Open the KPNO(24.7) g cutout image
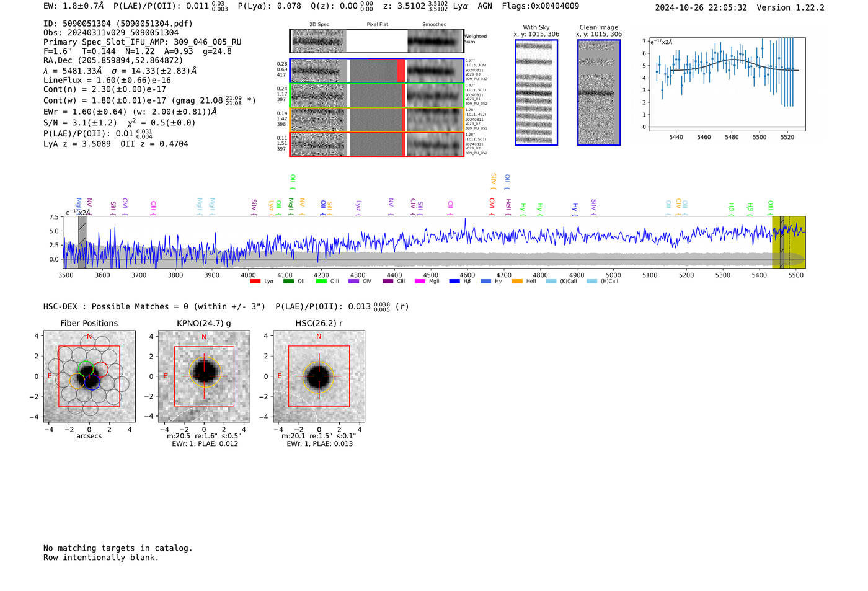 click(204, 376)
